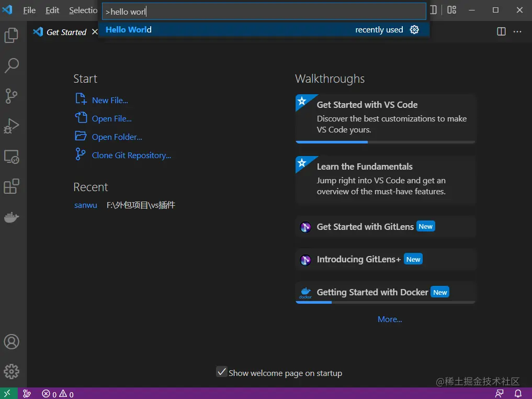
Task: Open the Source Control view
Action: tap(12, 96)
